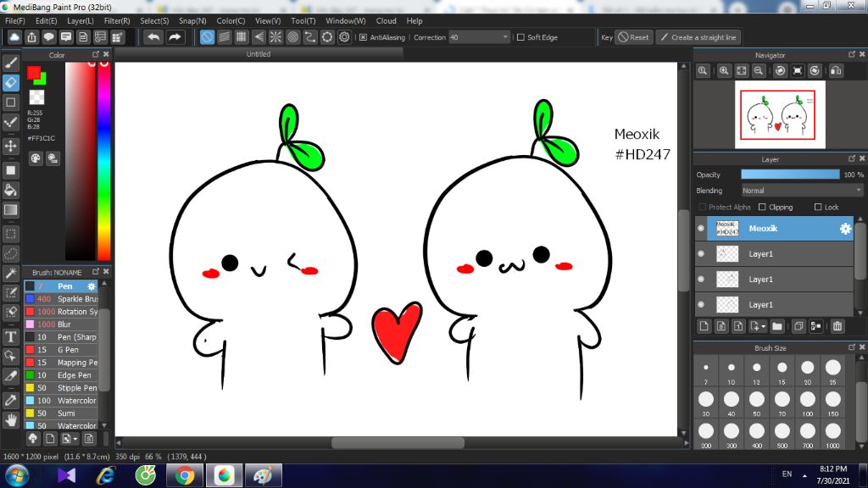Image resolution: width=868 pixels, height=488 pixels.
Task: Select the Gradient tool
Action: [10, 210]
